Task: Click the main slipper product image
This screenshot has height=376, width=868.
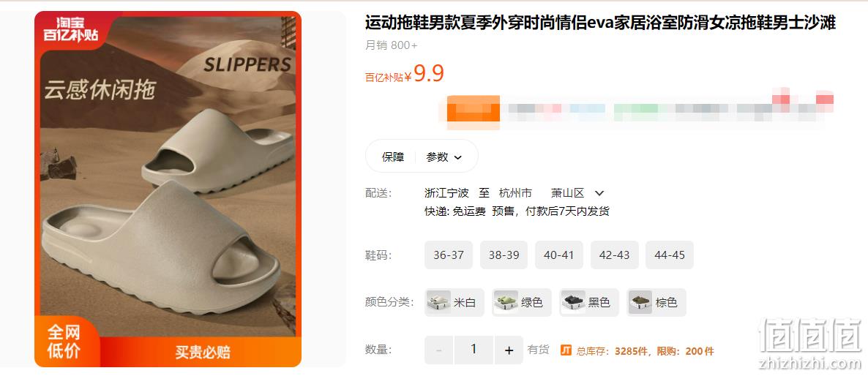Action: pyautogui.click(x=168, y=189)
